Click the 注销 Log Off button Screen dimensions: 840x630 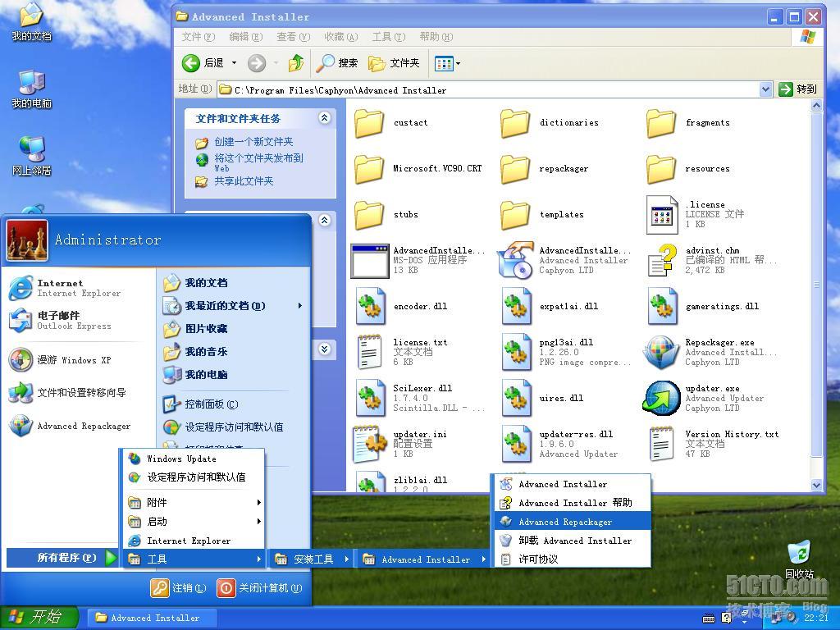click(x=178, y=587)
